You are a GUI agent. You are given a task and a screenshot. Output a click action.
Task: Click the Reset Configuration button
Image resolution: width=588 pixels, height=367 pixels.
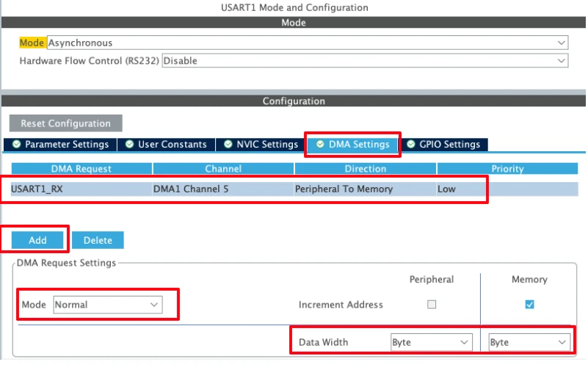[x=65, y=123]
